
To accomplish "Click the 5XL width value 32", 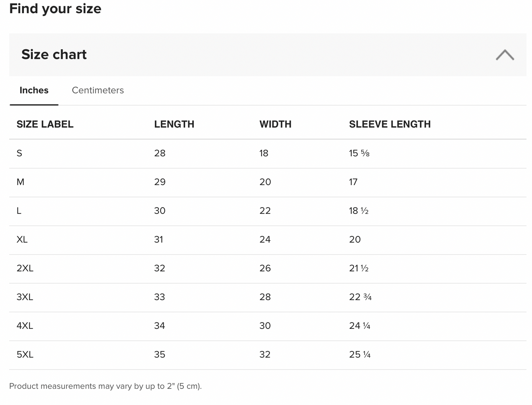I will tap(265, 354).
